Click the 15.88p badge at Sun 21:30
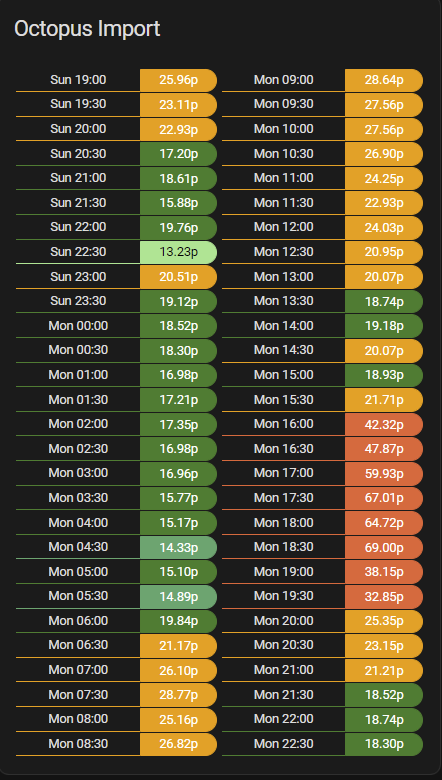 (x=178, y=203)
